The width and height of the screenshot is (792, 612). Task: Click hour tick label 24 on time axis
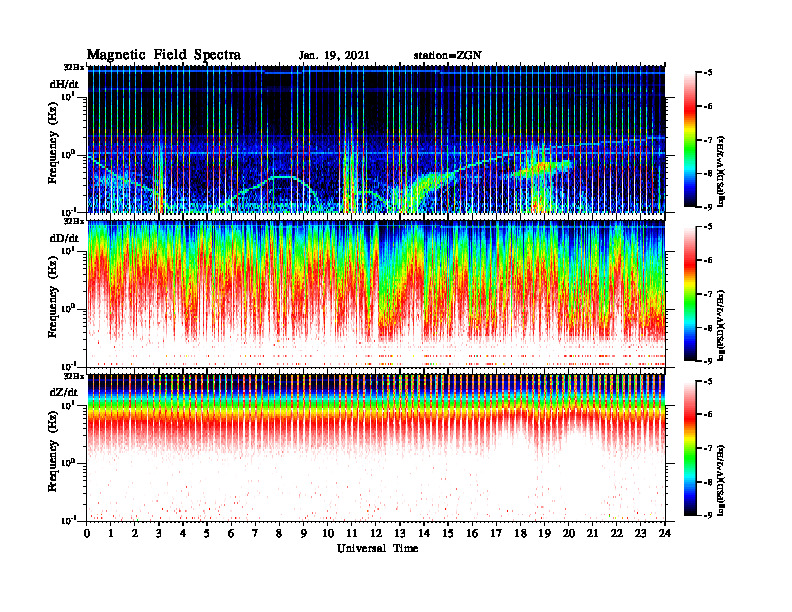pyautogui.click(x=665, y=534)
